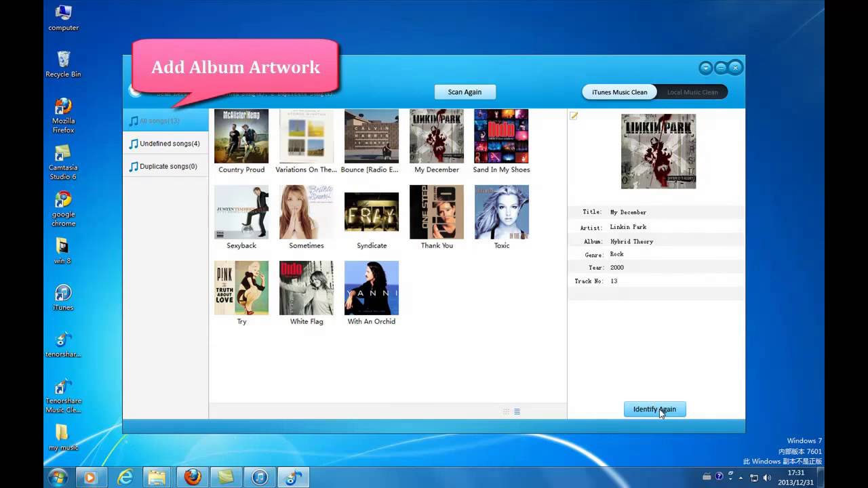Open Firefox from the taskbar

pyautogui.click(x=193, y=477)
